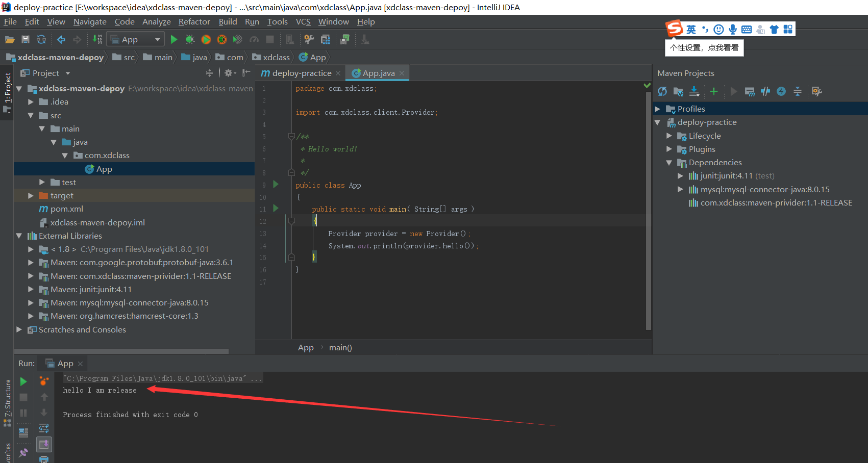The width and height of the screenshot is (868, 463).
Task: Toggle Sogou voice input microphone
Action: pos(733,29)
